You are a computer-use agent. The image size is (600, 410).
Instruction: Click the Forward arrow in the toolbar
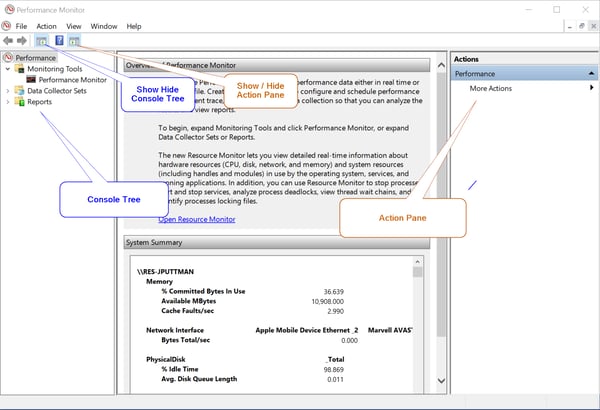[22, 40]
